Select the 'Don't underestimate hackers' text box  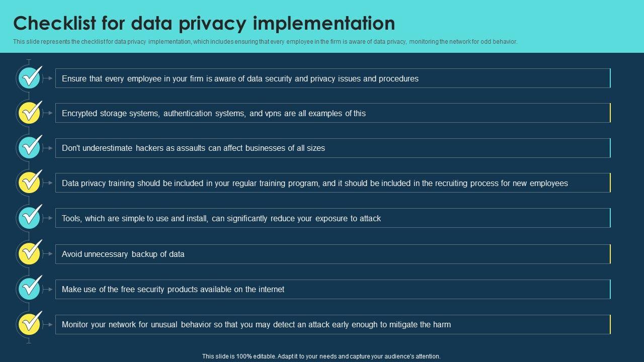pyautogui.click(x=332, y=148)
